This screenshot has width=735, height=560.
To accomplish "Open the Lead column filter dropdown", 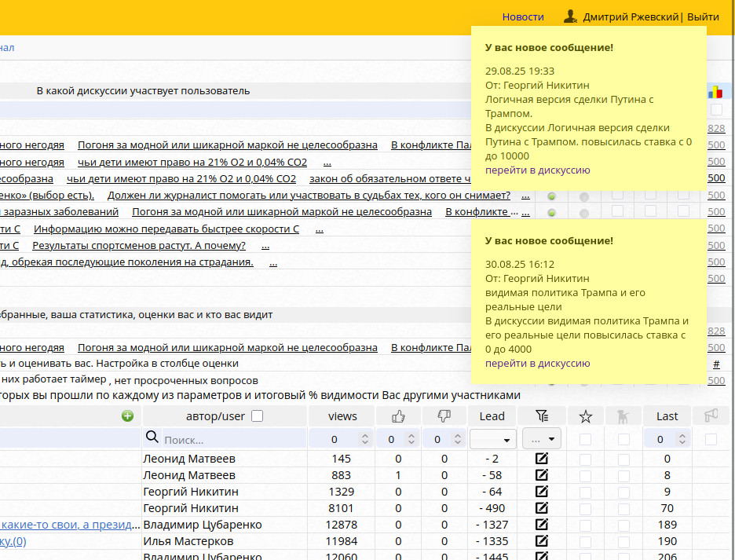I will click(492, 440).
